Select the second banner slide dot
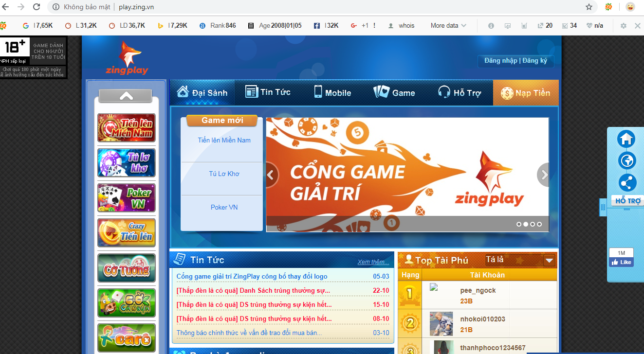The width and height of the screenshot is (644, 354). click(526, 224)
